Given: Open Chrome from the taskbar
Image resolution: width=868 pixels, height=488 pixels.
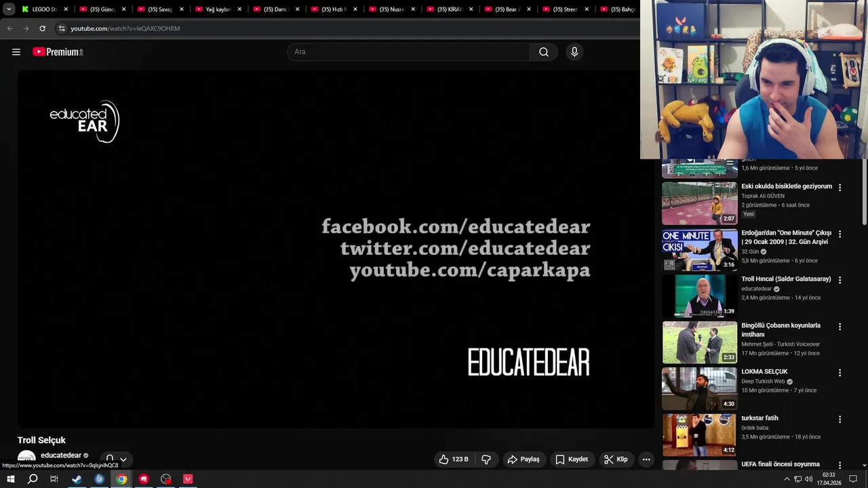Looking at the screenshot, I should (x=121, y=479).
